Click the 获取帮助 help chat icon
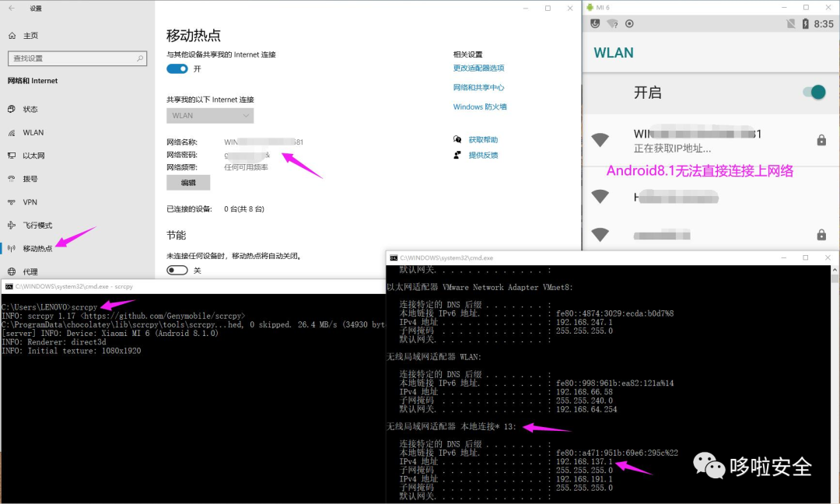 pos(457,139)
